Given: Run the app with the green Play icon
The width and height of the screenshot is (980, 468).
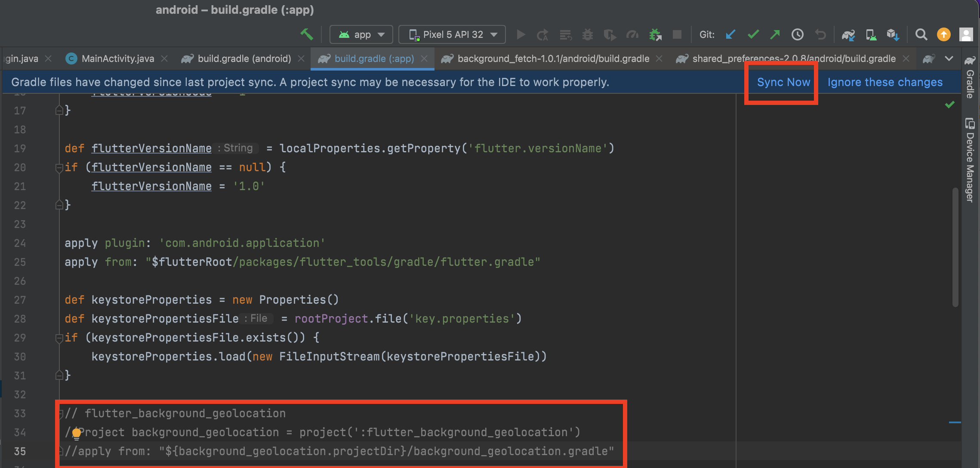Looking at the screenshot, I should (520, 34).
